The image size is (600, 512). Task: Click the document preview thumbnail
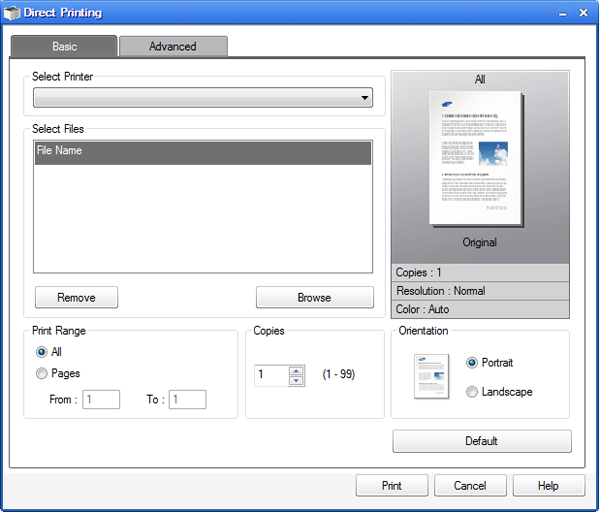[476, 158]
